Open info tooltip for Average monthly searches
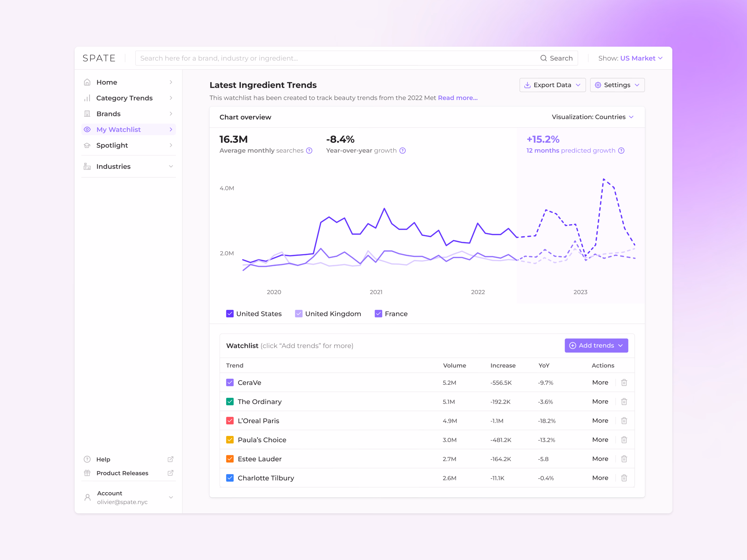Screen dimensions: 747x560 pyautogui.click(x=309, y=150)
